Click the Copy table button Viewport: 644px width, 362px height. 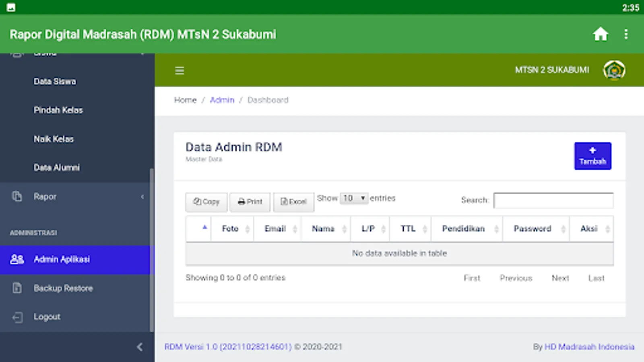coord(206,202)
